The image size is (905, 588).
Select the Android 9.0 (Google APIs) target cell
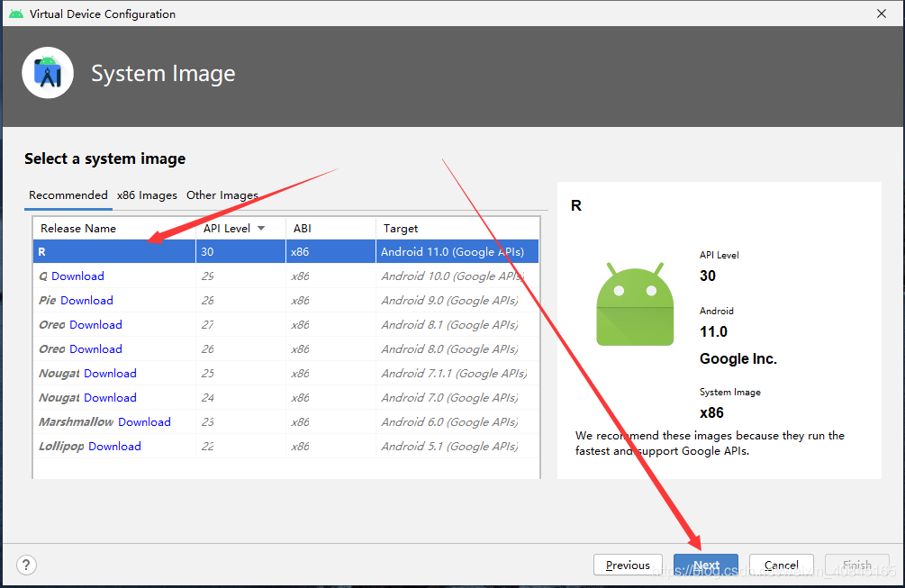tap(457, 300)
